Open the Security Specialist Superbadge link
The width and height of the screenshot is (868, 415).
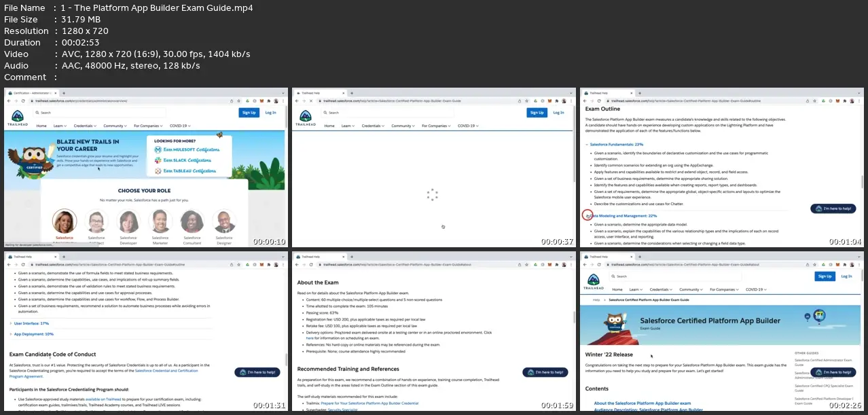[x=344, y=410]
